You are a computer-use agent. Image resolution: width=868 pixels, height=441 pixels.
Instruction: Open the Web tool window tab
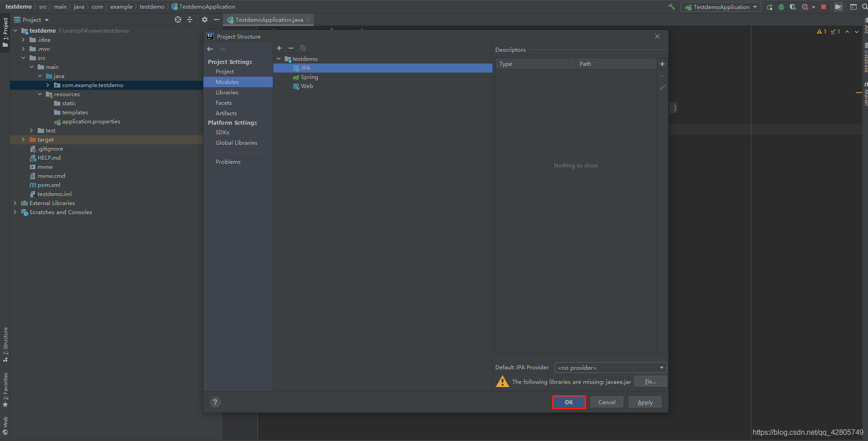click(5, 426)
